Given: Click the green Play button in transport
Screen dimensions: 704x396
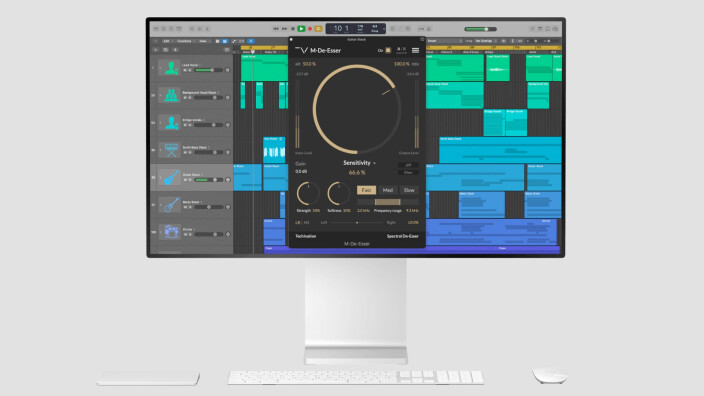Looking at the screenshot, I should [x=301, y=29].
